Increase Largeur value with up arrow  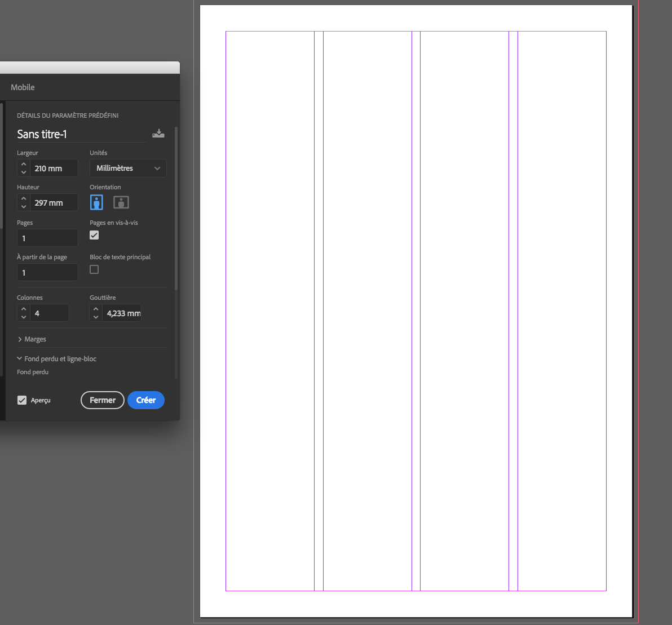tap(24, 164)
